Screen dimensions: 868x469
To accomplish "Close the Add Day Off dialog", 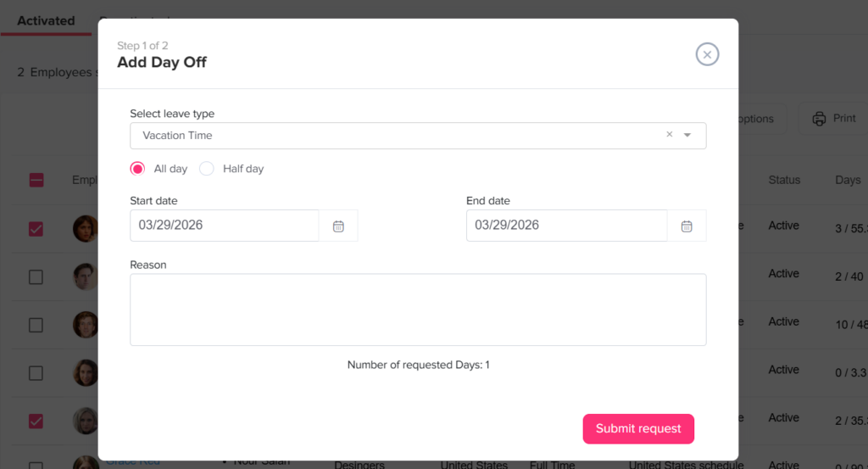I will coord(707,54).
